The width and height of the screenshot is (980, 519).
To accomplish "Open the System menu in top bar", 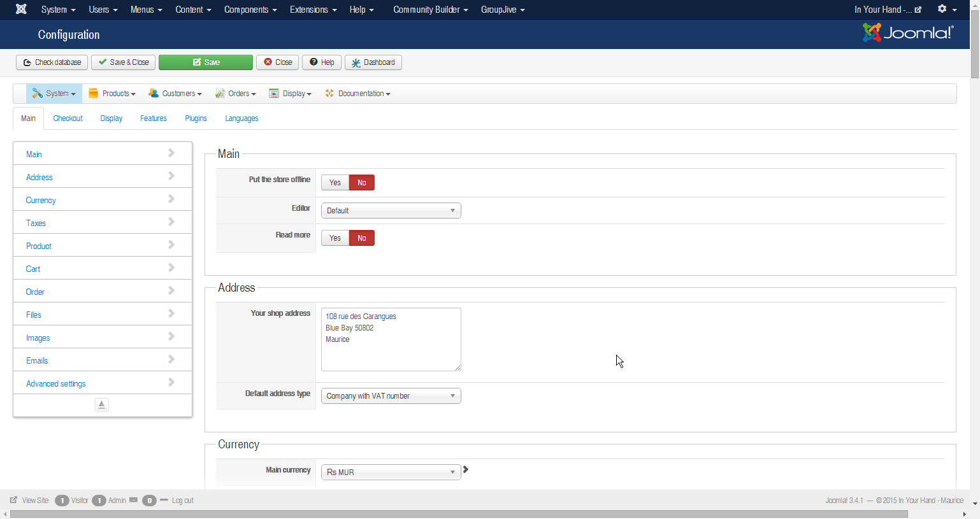I will (x=59, y=10).
